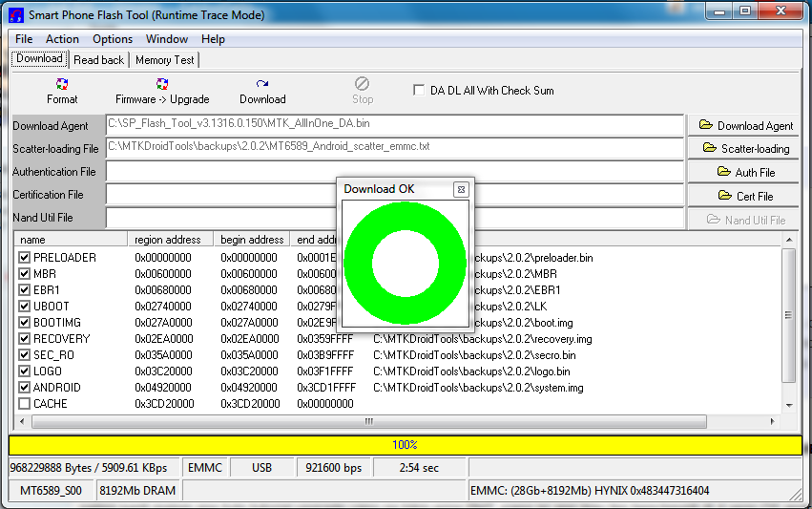Viewport: 812px width, 509px height.
Task: Click the Cert File button
Action: coord(743,196)
